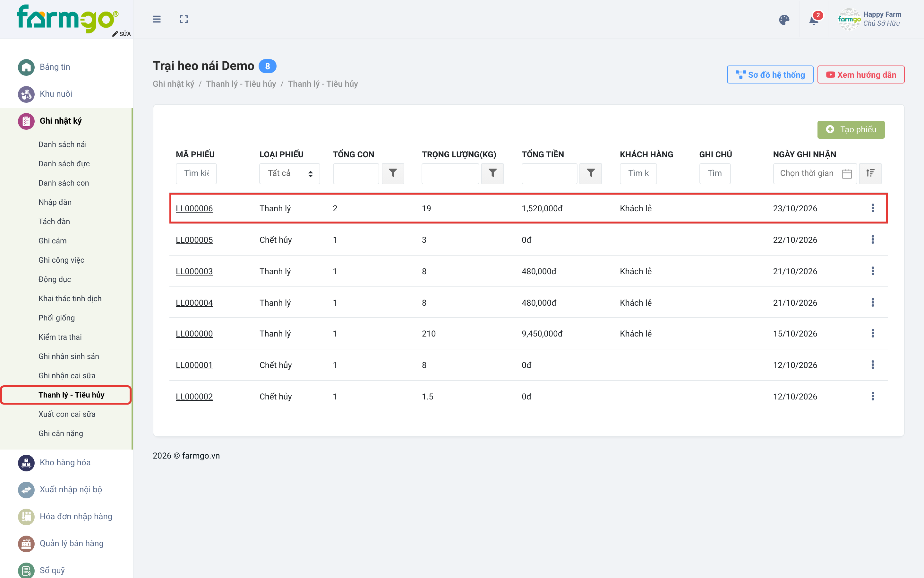Open the theme palette icon
This screenshot has width=924, height=578.
click(x=784, y=20)
